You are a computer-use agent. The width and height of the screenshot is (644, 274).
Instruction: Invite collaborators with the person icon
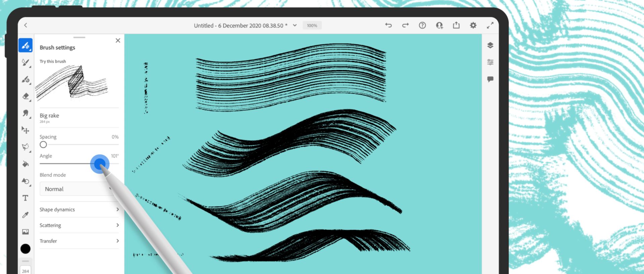tap(439, 25)
